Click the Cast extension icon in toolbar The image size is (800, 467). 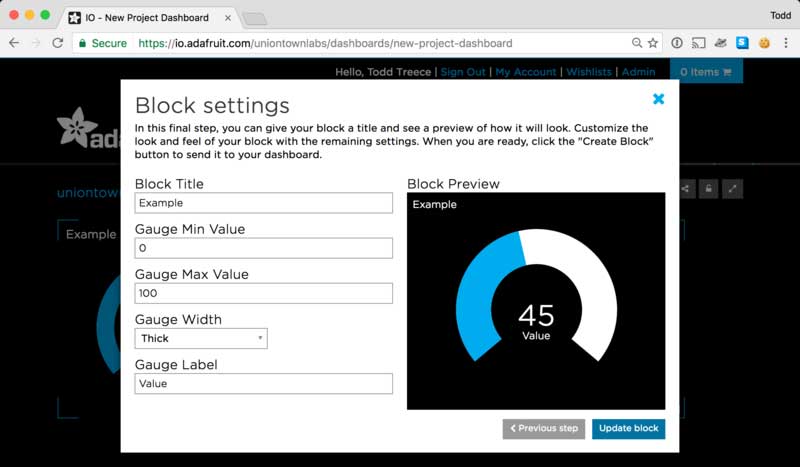[x=699, y=43]
